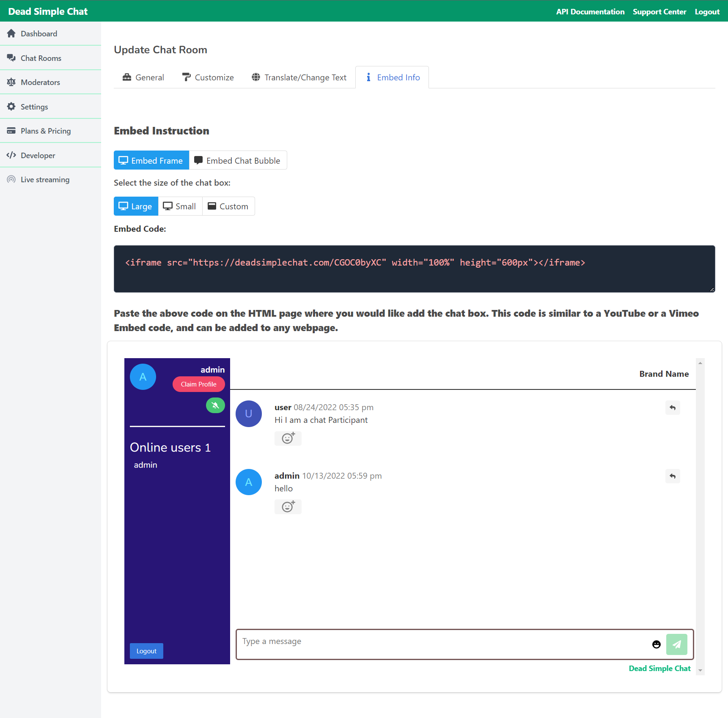The width and height of the screenshot is (728, 718).
Task: Select the Embed Chat Bubble option
Action: coord(238,160)
